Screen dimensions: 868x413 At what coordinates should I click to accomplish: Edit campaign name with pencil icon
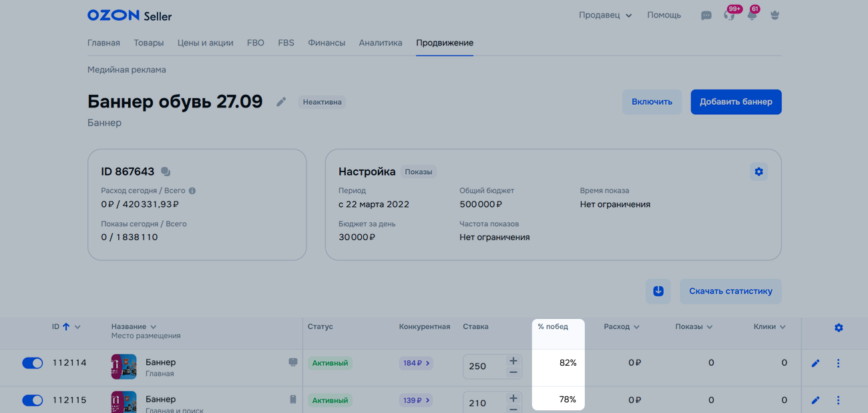(x=281, y=102)
